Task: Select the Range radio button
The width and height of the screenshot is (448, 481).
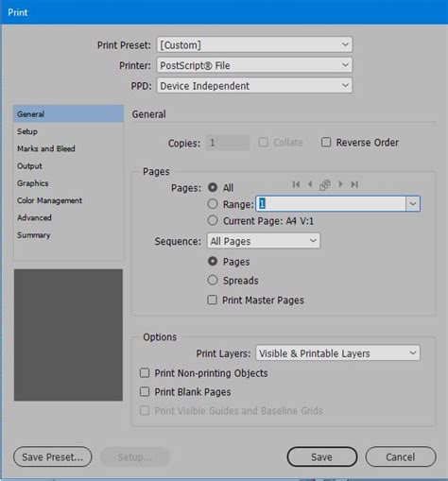Action: 213,204
